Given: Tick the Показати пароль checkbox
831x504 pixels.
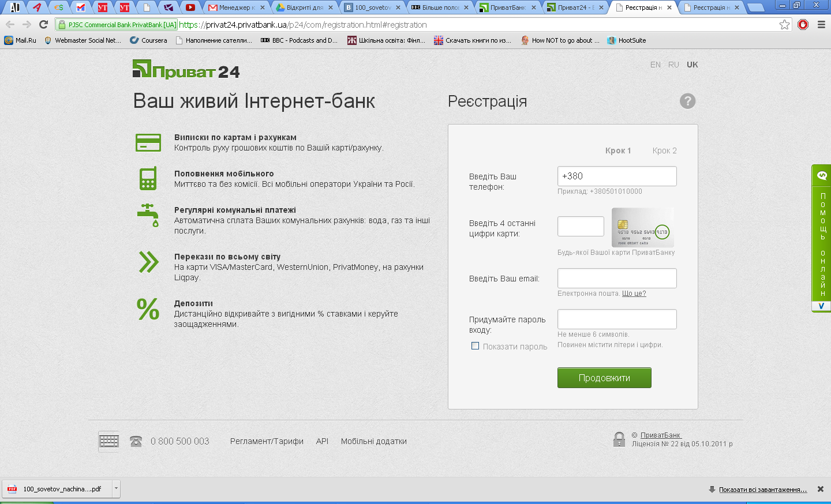Looking at the screenshot, I should 475,346.
